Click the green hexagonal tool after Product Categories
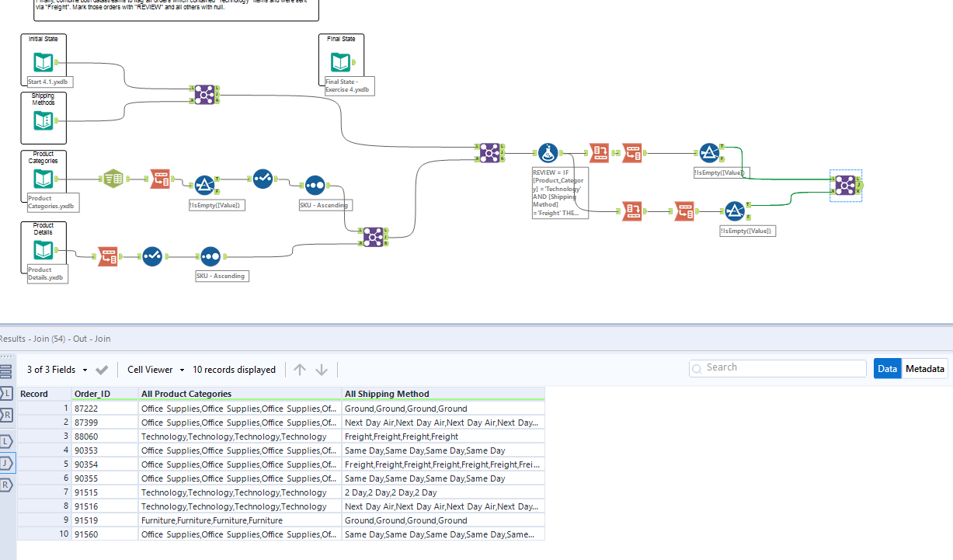 point(113,178)
